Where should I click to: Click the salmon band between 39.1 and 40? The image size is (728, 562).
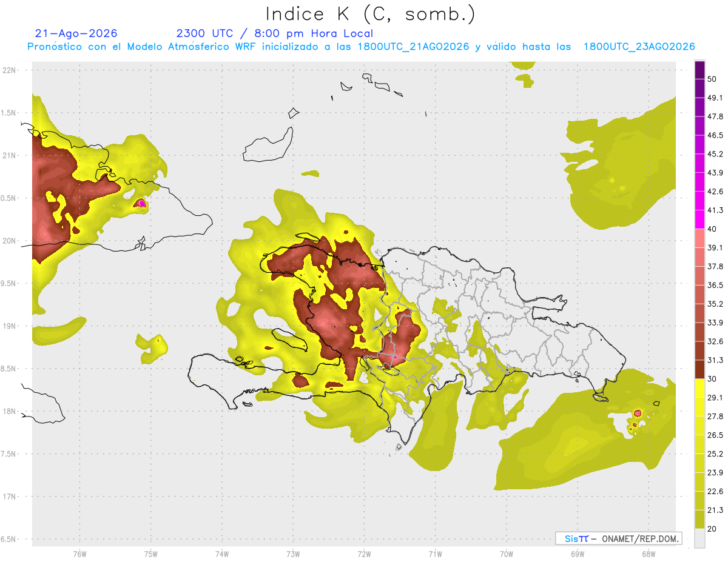[699, 238]
